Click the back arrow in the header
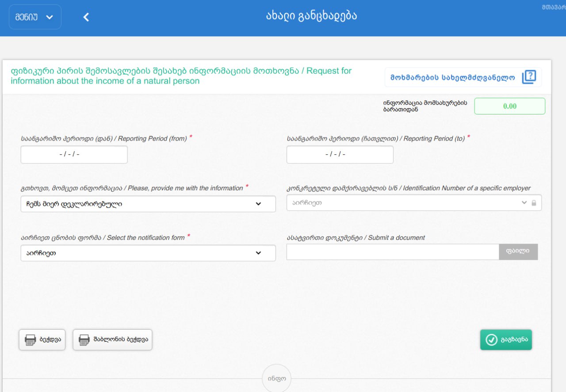The width and height of the screenshot is (566, 392). point(86,17)
